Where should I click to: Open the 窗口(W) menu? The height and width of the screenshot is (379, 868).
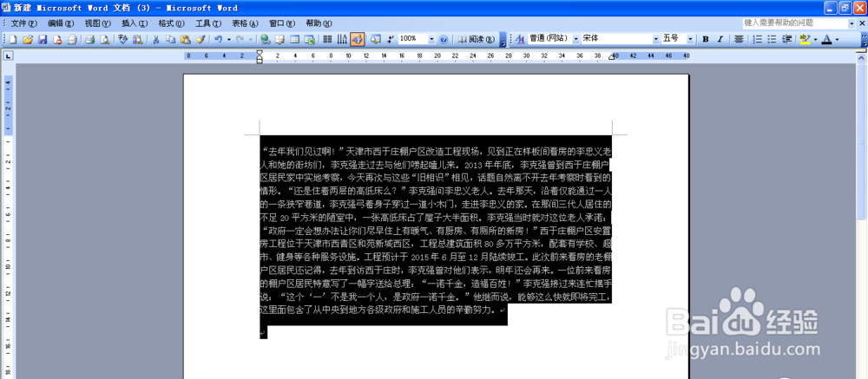[x=282, y=23]
